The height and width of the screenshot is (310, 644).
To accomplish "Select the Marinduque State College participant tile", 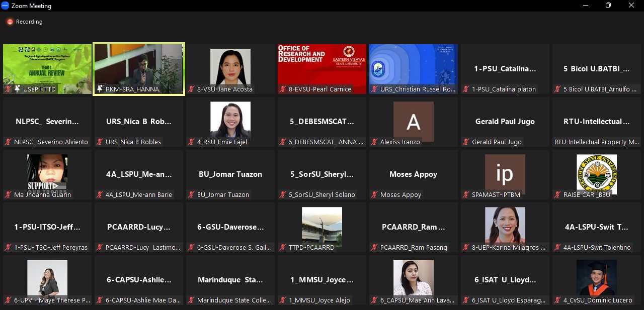I will pos(230,280).
